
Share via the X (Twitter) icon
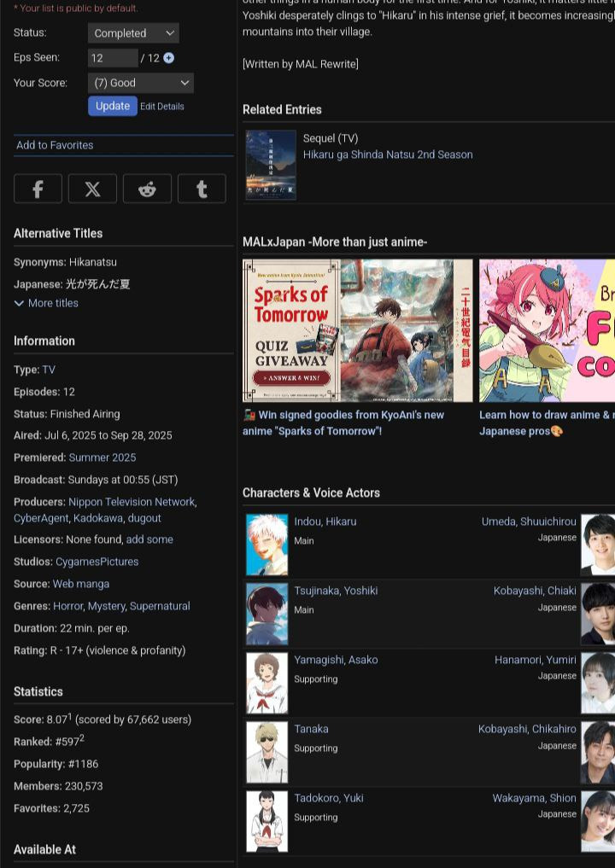point(92,189)
